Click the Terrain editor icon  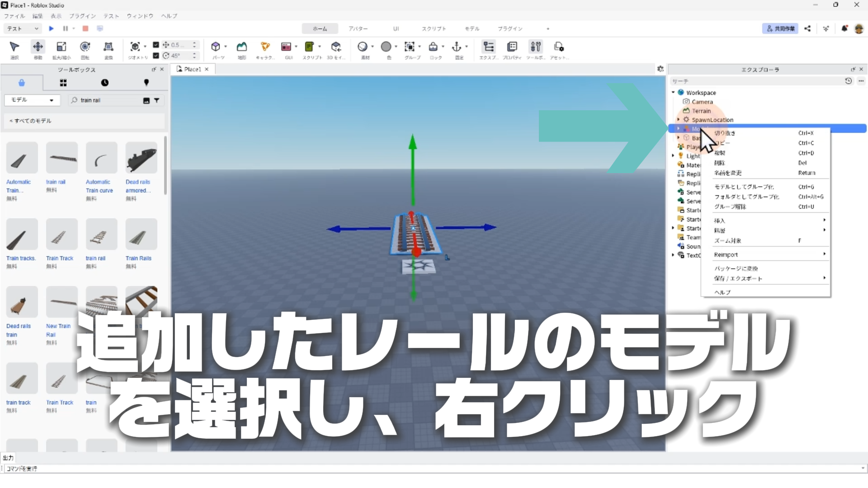pos(242,47)
